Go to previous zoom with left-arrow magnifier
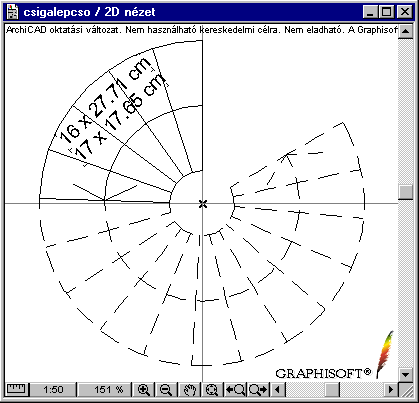This screenshot has width=419, height=403. click(x=235, y=389)
